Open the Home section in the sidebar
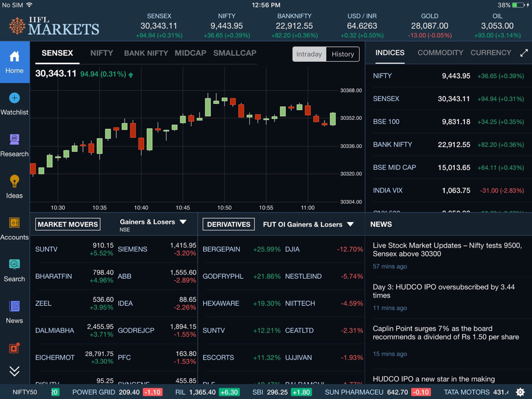 [x=14, y=62]
